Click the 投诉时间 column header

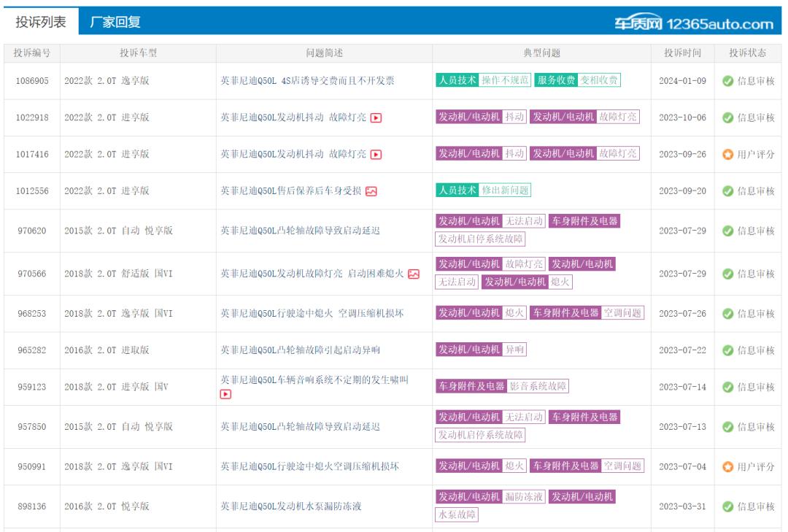click(682, 53)
